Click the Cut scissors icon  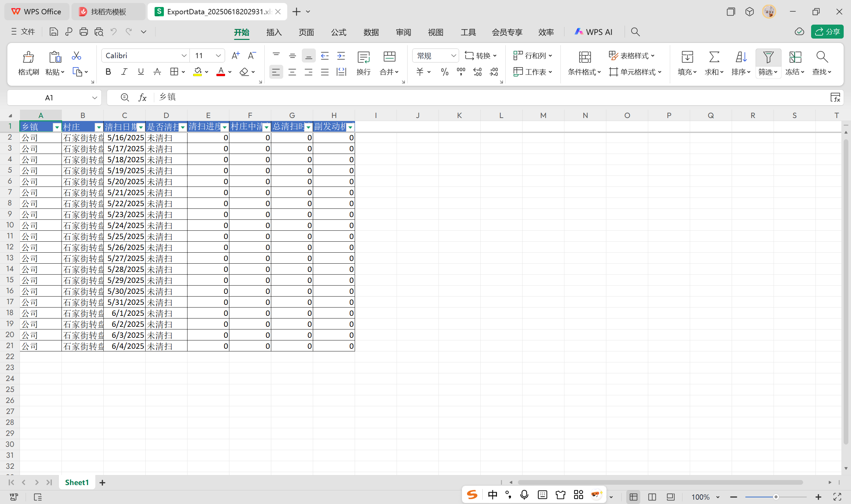point(76,56)
